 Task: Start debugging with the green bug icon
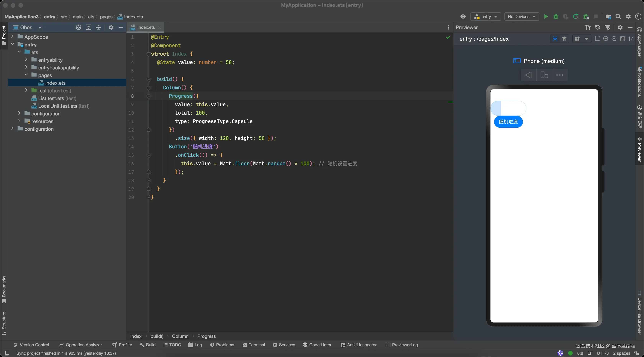pos(555,17)
